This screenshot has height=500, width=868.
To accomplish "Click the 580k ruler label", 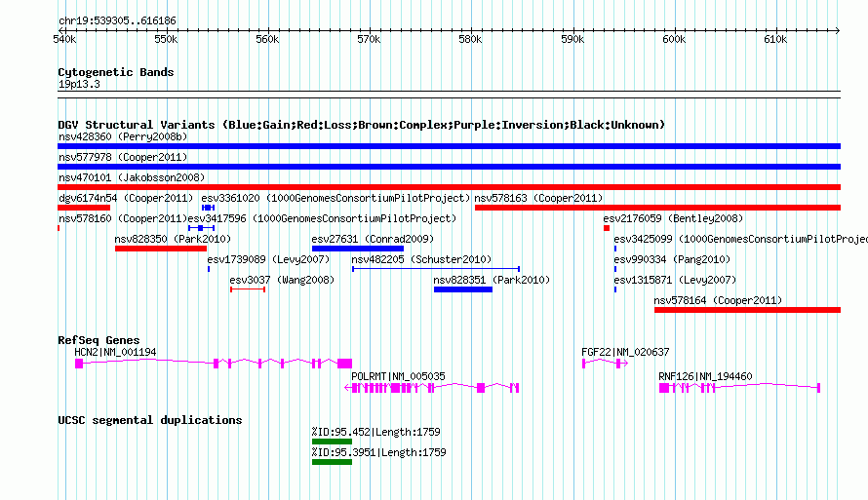I will [470, 39].
